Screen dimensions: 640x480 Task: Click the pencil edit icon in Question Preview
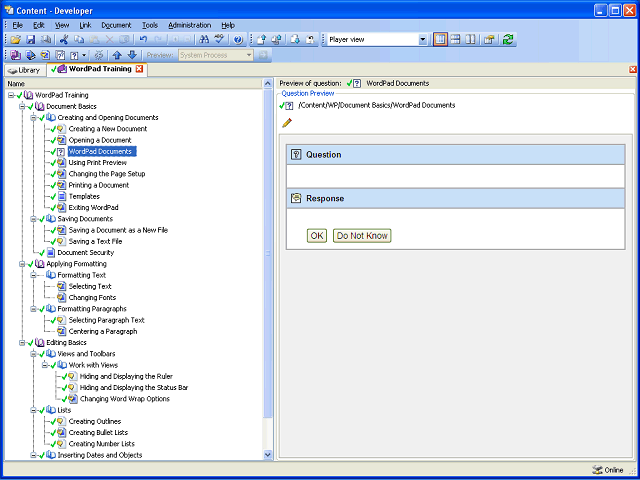tap(287, 122)
